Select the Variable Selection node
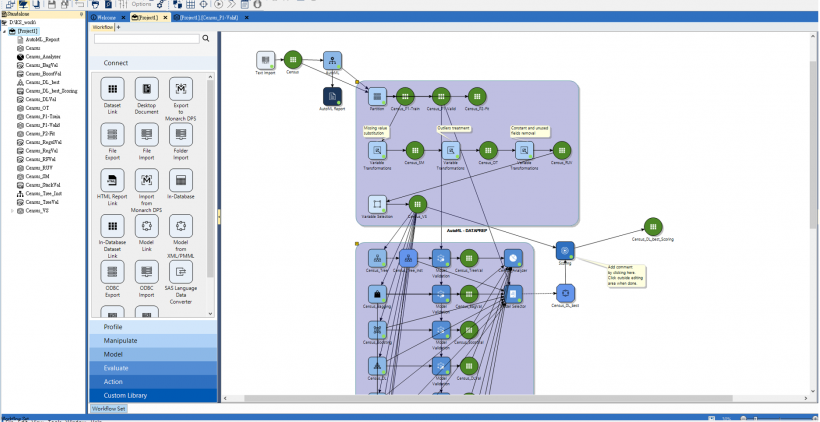This screenshot has height=422, width=820. click(x=377, y=204)
